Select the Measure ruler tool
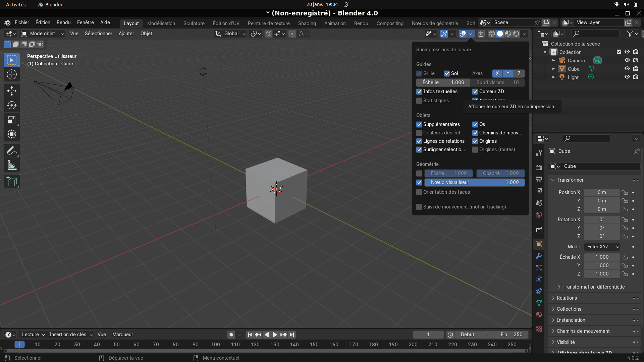 point(12,165)
